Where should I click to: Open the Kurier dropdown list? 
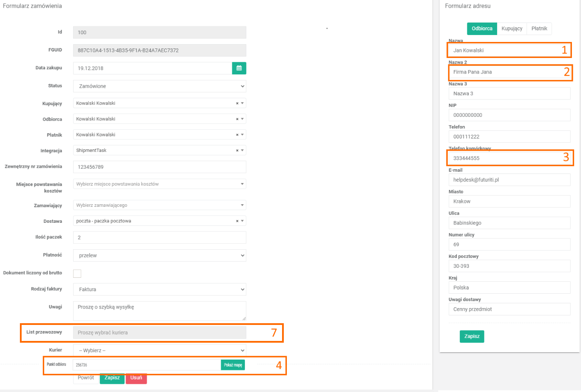point(159,350)
